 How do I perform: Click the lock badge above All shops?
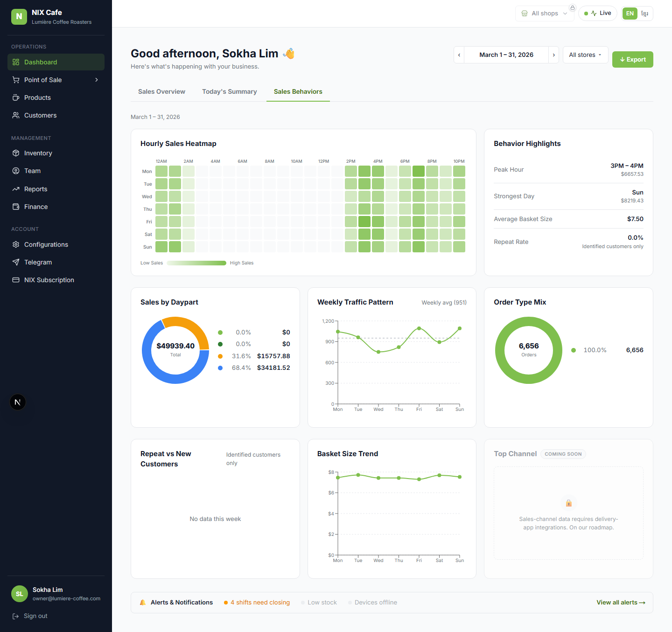coord(573,7)
